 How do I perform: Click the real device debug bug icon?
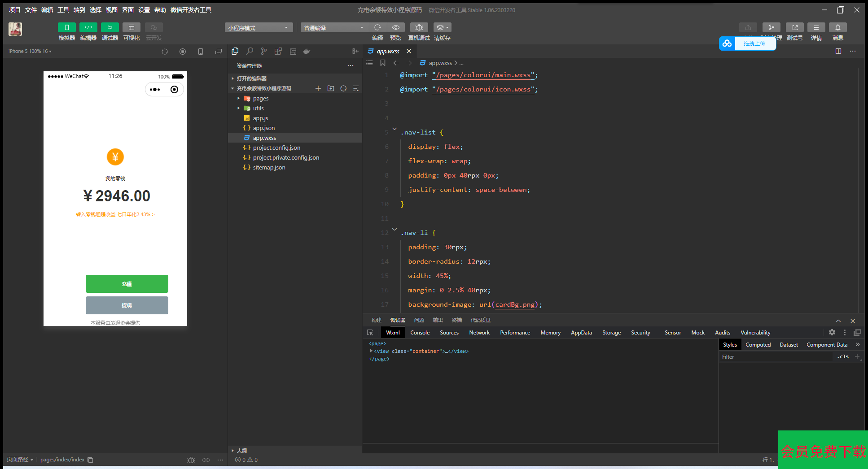(419, 27)
